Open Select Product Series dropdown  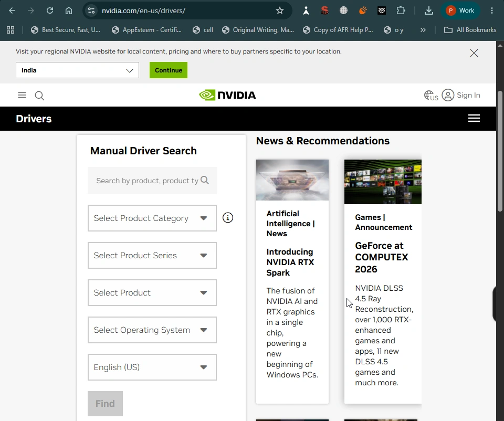tap(152, 256)
